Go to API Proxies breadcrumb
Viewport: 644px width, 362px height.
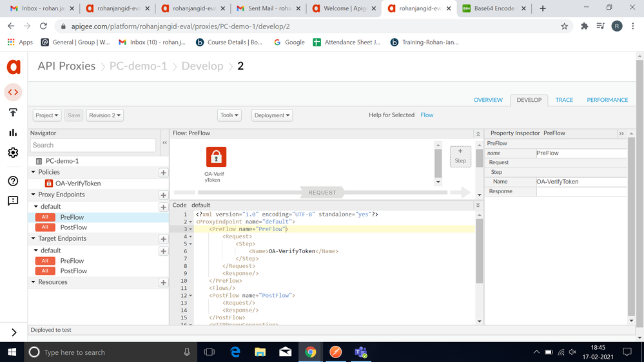pos(66,66)
